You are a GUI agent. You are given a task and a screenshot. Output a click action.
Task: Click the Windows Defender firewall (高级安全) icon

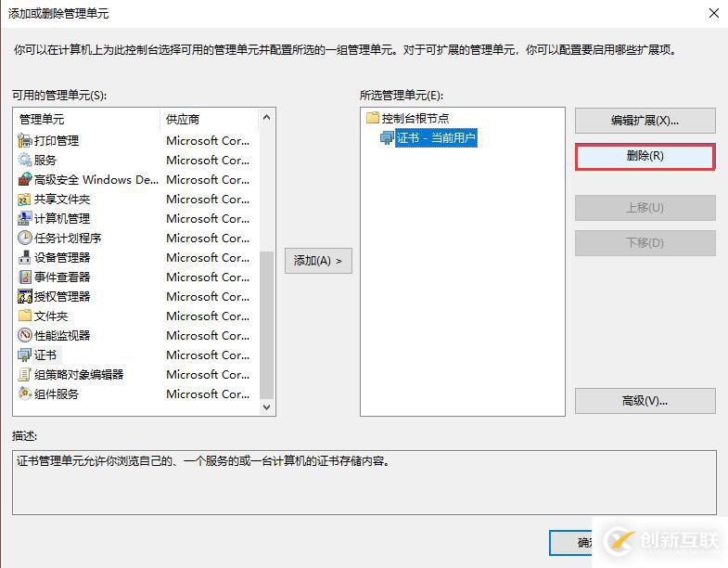coord(24,179)
